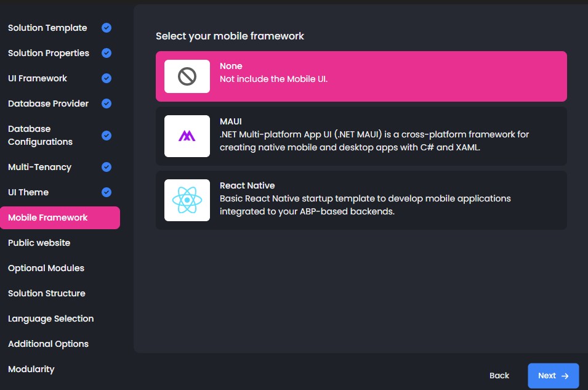Go to the UI Framework step
This screenshot has height=390, width=588.
(38, 78)
